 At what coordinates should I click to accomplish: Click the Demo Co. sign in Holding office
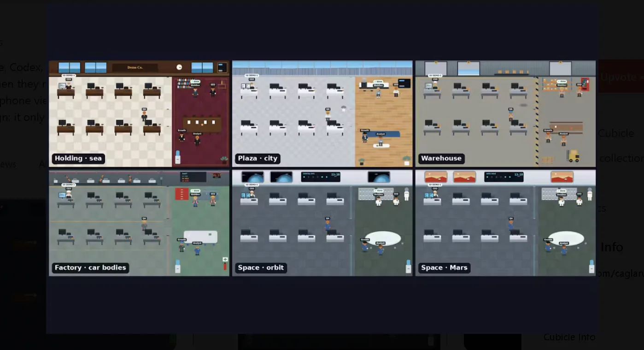point(135,67)
